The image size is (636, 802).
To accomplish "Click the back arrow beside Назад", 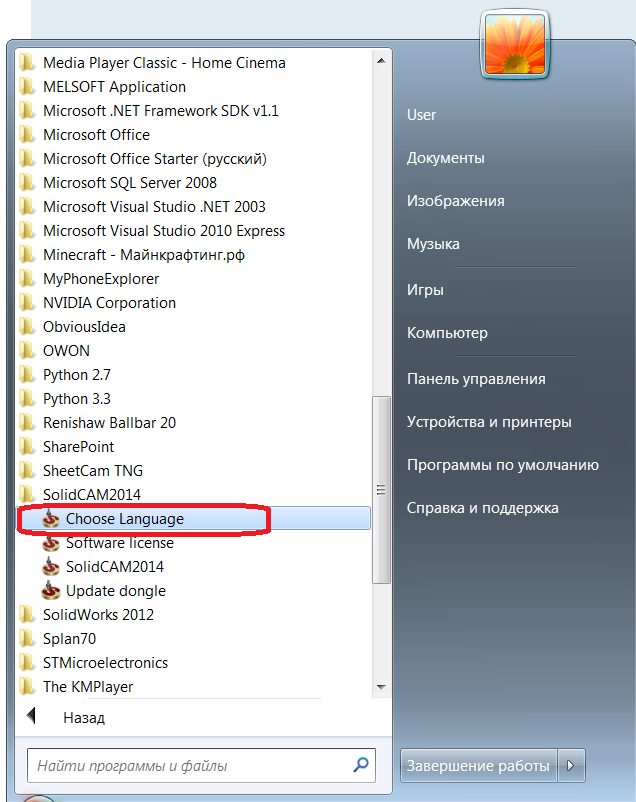I will 31,716.
